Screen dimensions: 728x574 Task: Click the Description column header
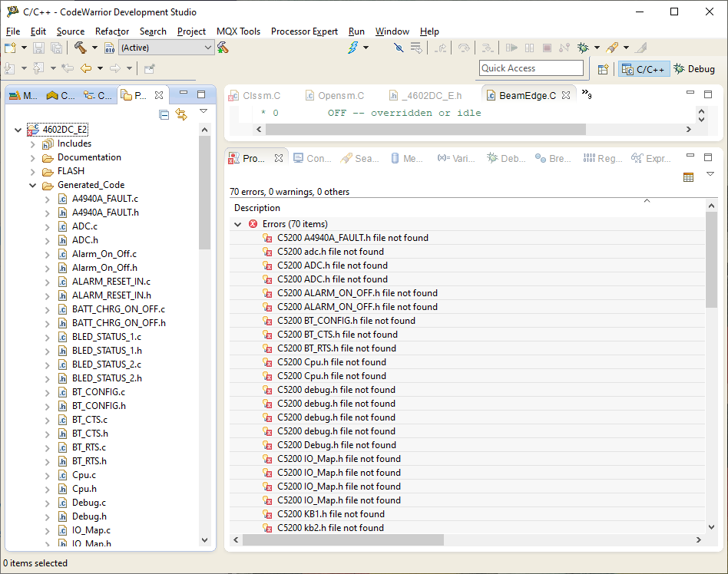(x=256, y=208)
